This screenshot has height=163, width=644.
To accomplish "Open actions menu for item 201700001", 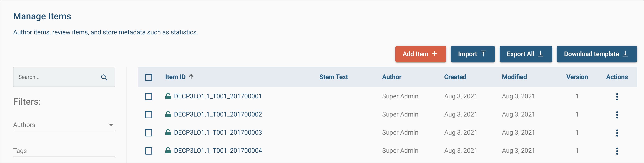I will (617, 97).
